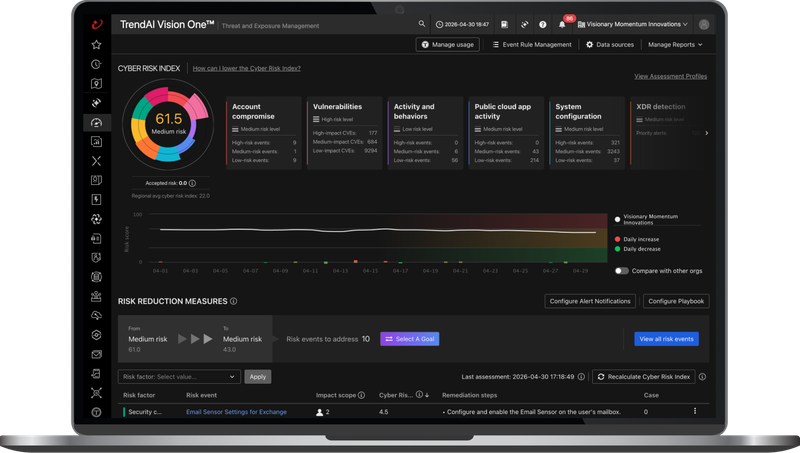Screen dimensions: 800x453
Task: Click the teal green donut segment
Action: click(x=140, y=108)
